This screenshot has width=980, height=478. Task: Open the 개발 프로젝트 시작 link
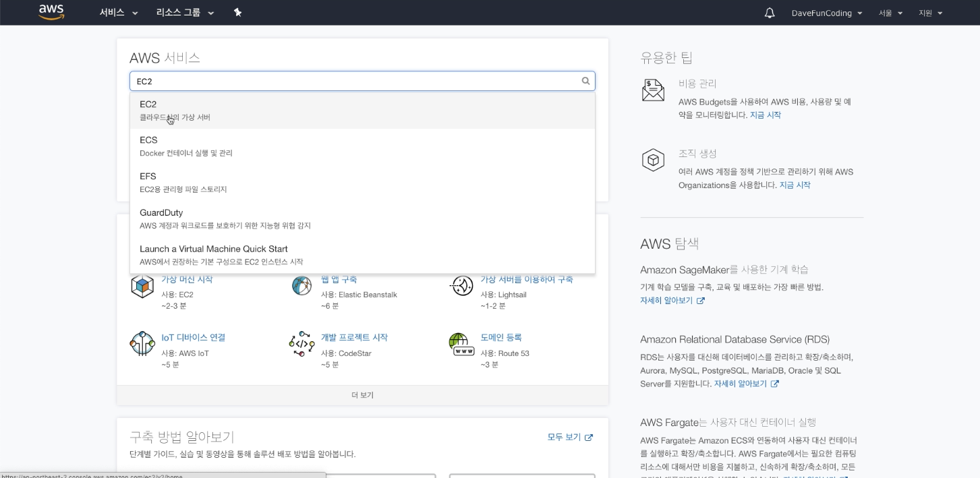[x=354, y=338]
